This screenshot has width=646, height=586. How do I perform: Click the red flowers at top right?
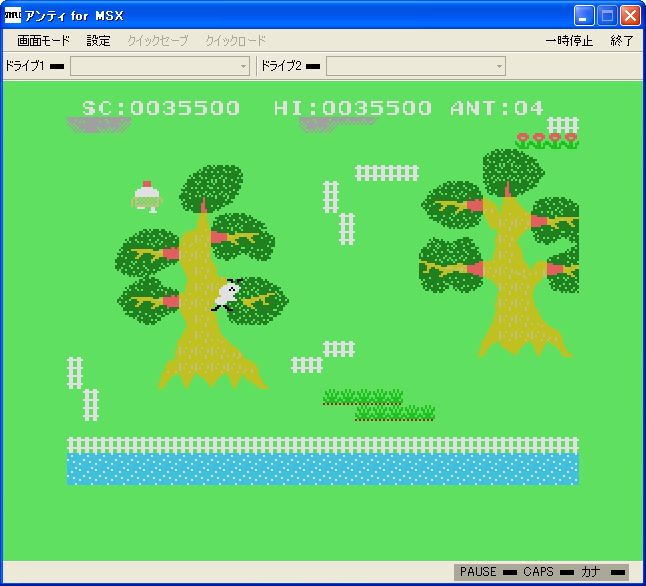pyautogui.click(x=547, y=141)
